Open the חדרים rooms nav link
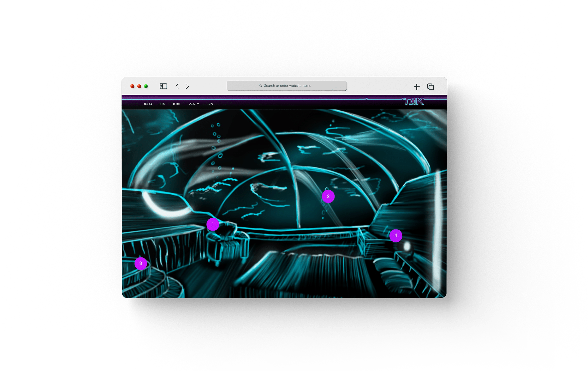The image size is (588, 371). (176, 104)
